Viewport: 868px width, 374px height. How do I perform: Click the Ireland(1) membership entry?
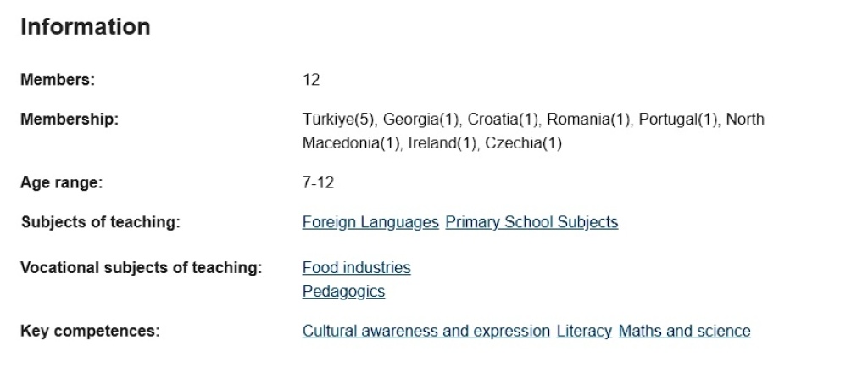[442, 143]
